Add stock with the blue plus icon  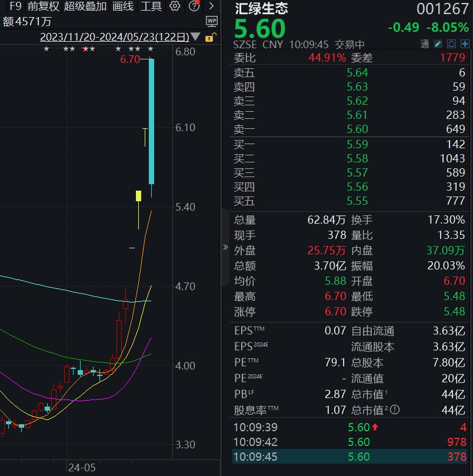[465, 44]
